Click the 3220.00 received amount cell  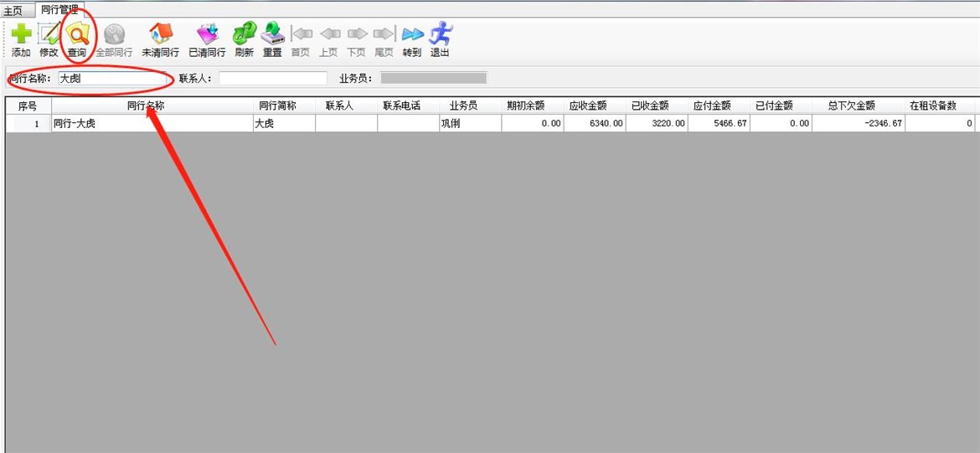tap(656, 123)
